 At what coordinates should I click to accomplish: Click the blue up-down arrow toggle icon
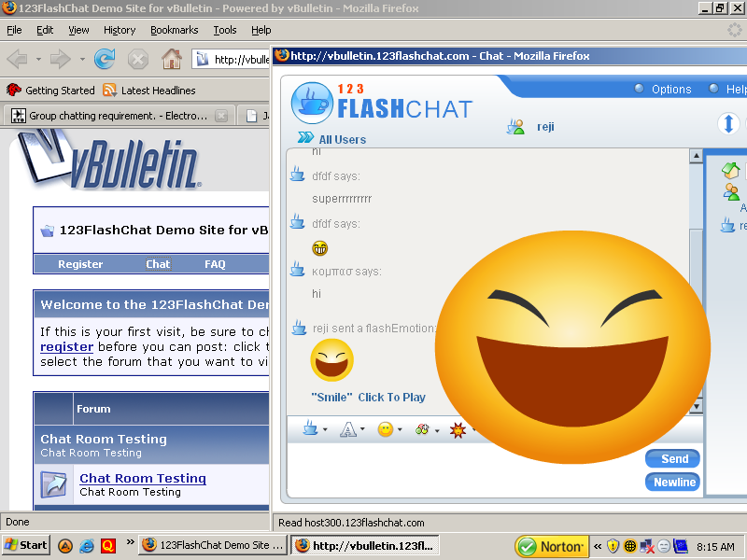tap(728, 123)
